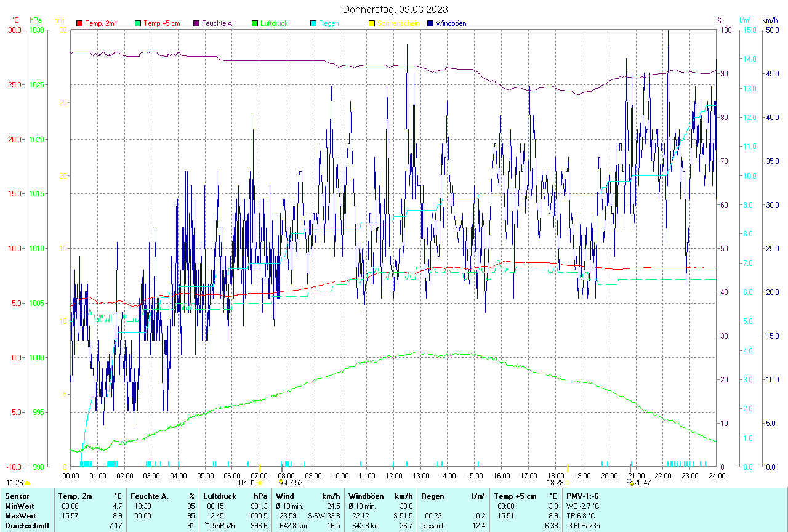Click the Sensor column header

click(16, 496)
